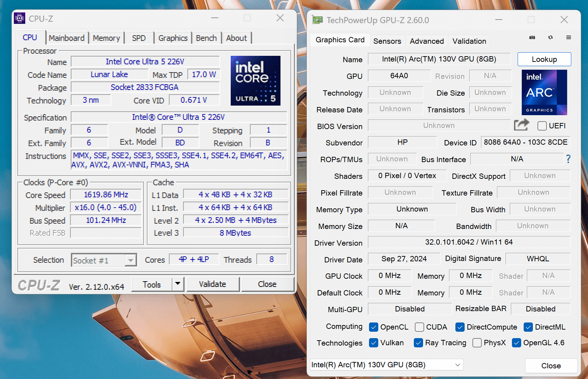Click the Resizable BAR value Disabled
This screenshot has width=588, height=379.
(x=540, y=309)
